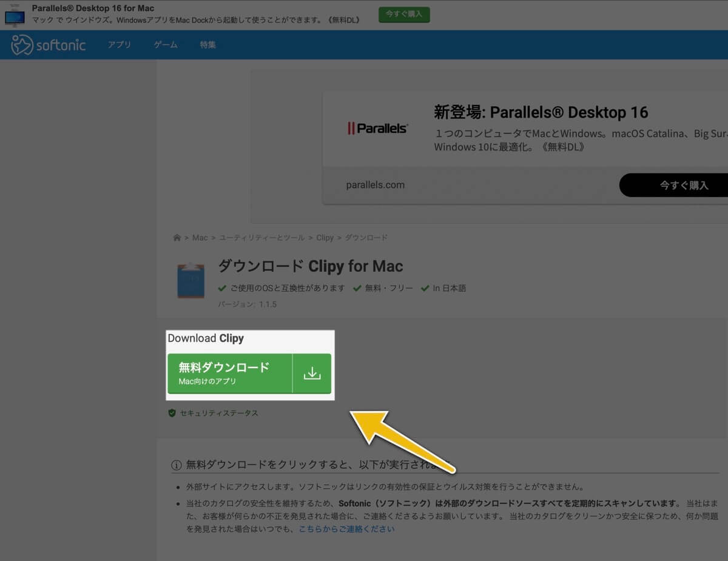
Task: Click the Parallels logo in the ad card
Action: [x=377, y=128]
